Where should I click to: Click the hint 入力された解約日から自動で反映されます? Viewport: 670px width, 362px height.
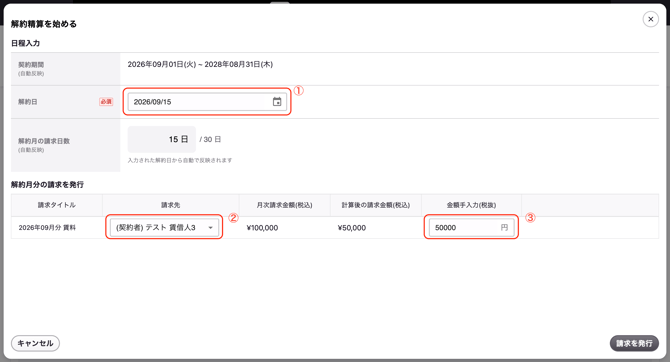(x=179, y=160)
